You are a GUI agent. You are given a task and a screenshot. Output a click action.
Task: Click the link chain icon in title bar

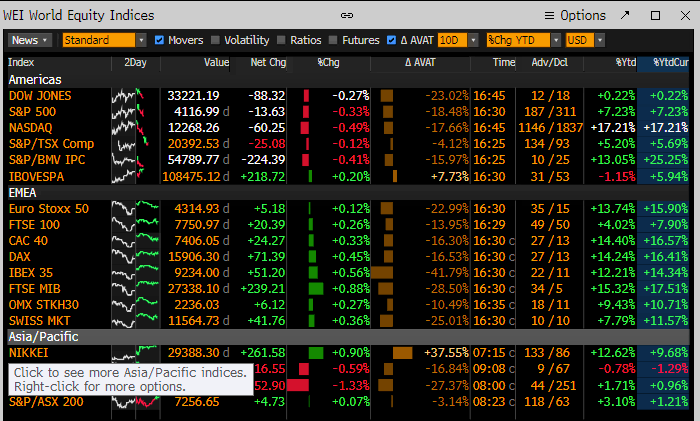pyautogui.click(x=347, y=16)
